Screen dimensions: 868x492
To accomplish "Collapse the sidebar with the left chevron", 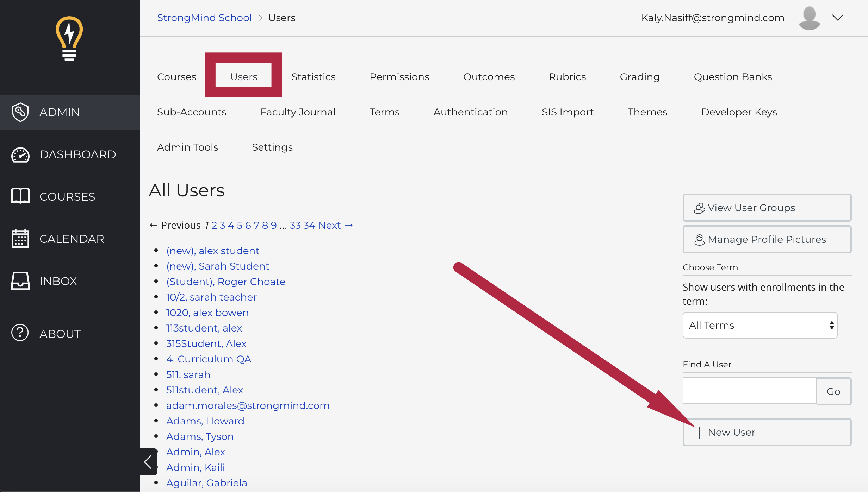I will 148,462.
